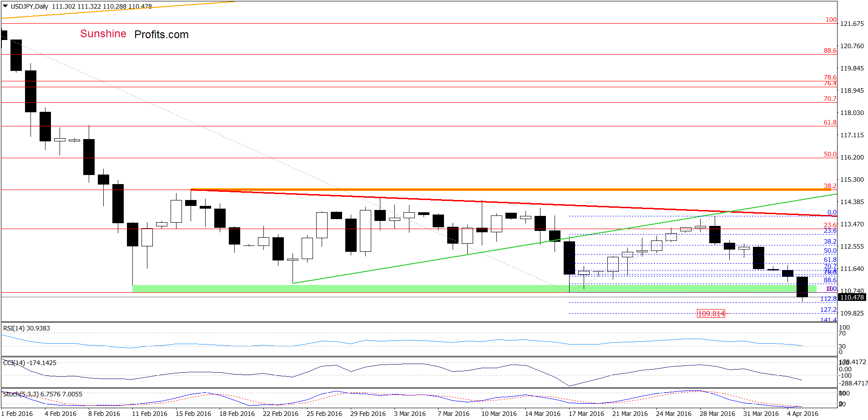Screen dimensions: 868x420
Task: Click the 118.945 price axis label
Action: [x=852, y=90]
